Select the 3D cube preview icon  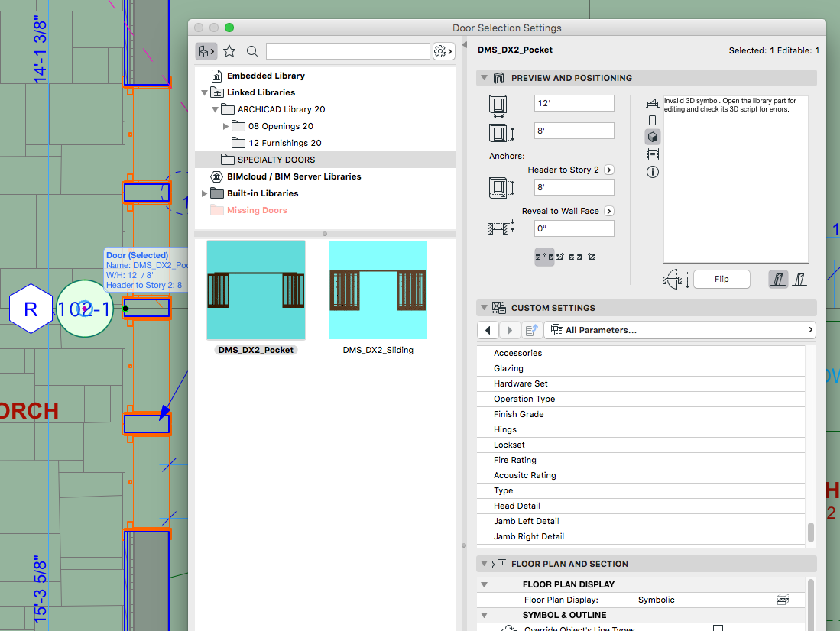click(x=652, y=137)
